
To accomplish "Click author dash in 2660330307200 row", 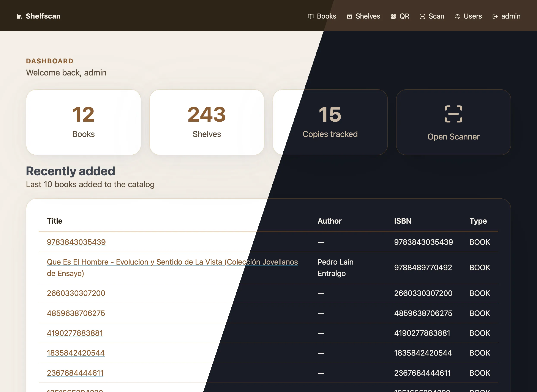I will pyautogui.click(x=321, y=293).
